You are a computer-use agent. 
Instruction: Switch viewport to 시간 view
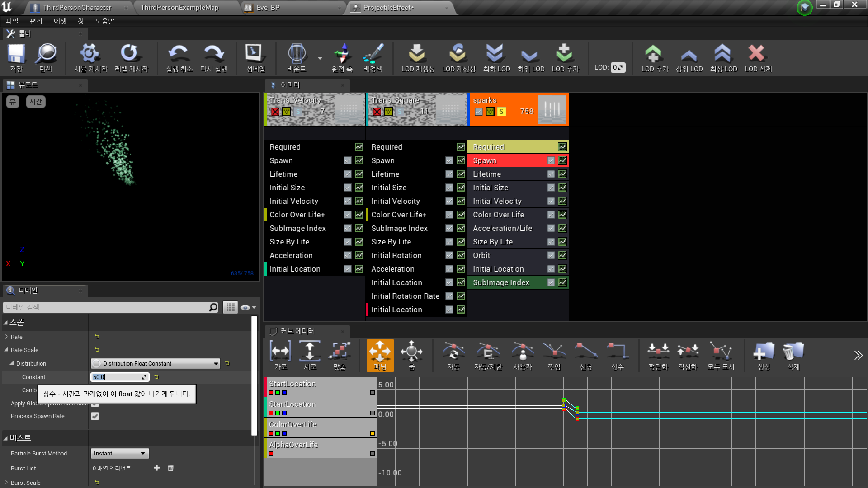pos(36,102)
